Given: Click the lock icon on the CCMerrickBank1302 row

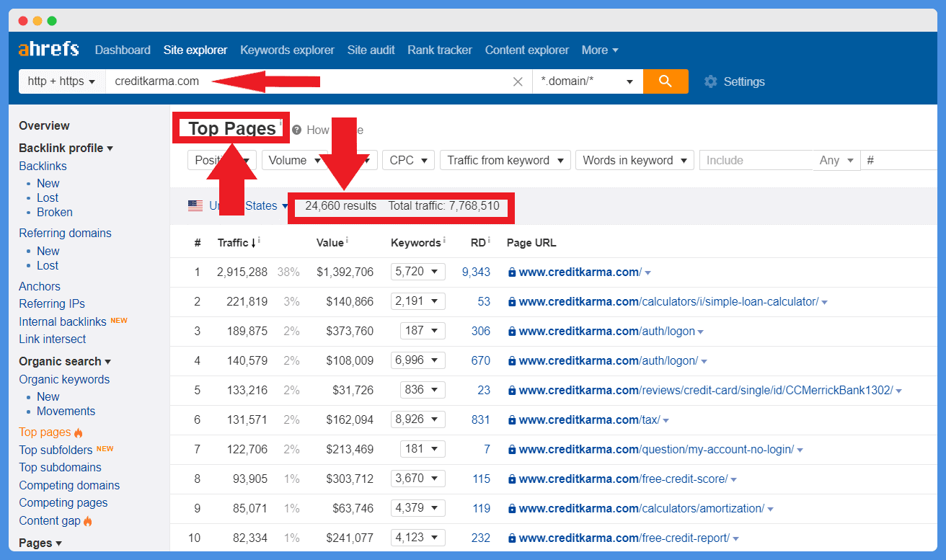Looking at the screenshot, I should click(x=512, y=391).
